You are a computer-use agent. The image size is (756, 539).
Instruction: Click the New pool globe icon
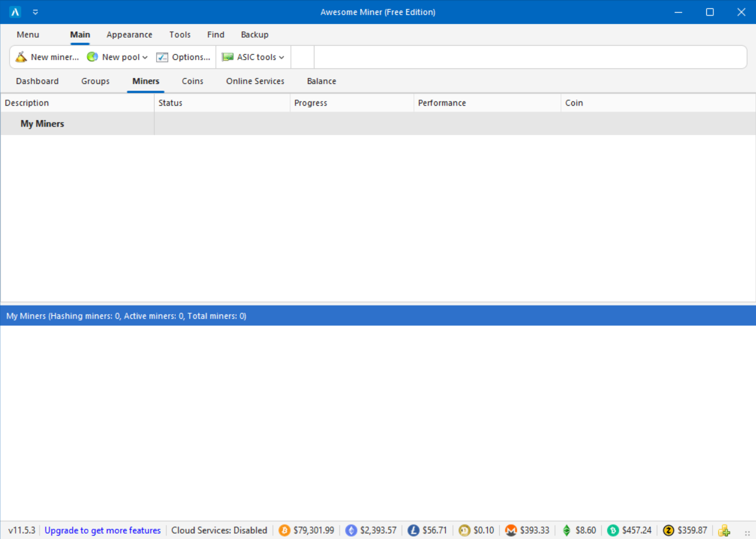click(92, 57)
